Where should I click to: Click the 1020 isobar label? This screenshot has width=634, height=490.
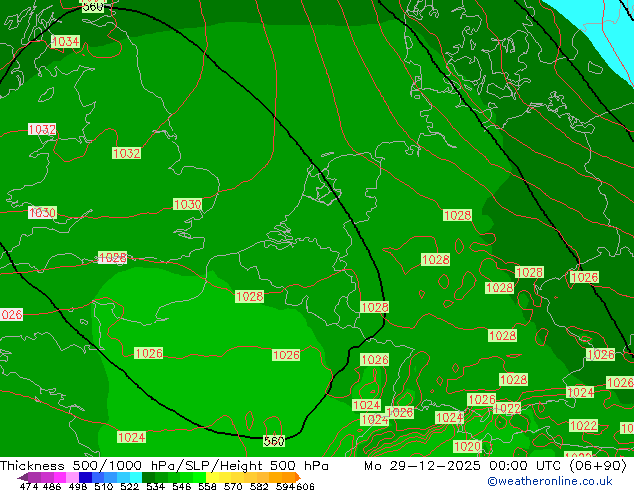pyautogui.click(x=467, y=446)
